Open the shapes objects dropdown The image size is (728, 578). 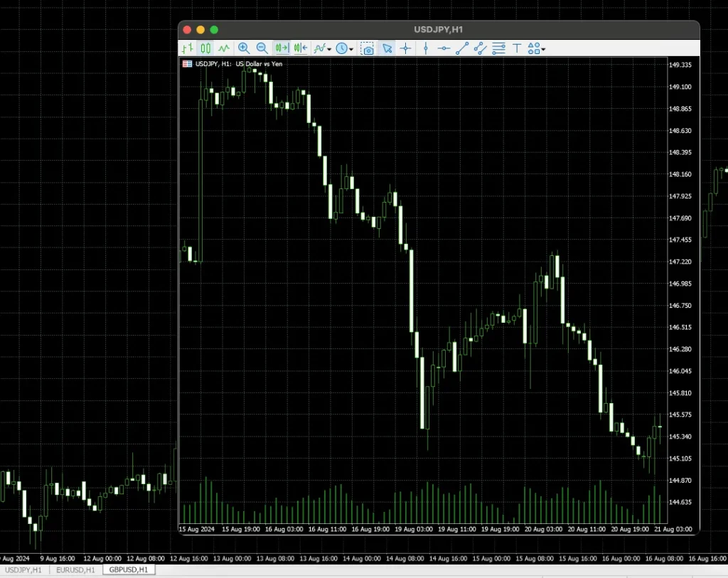coord(537,48)
